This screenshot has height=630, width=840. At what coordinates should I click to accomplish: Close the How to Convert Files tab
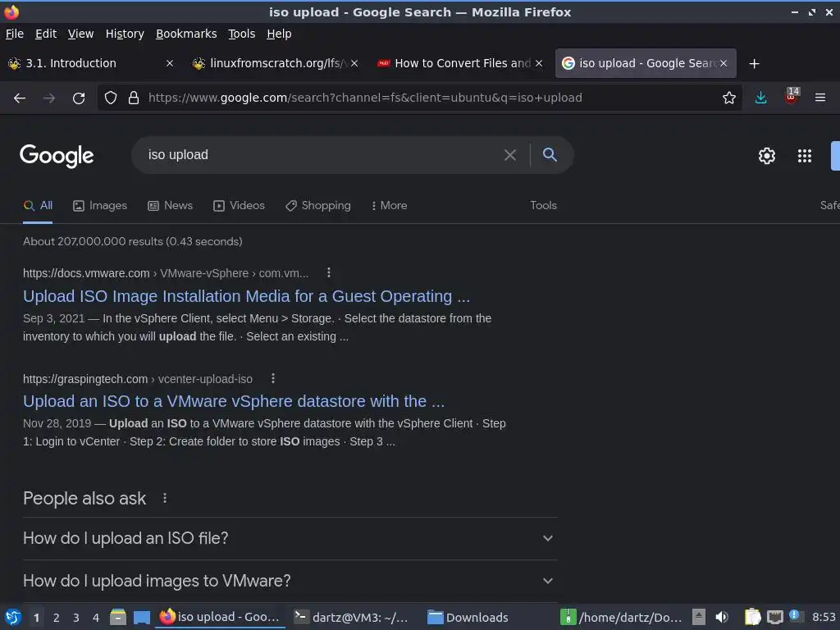[x=539, y=64]
